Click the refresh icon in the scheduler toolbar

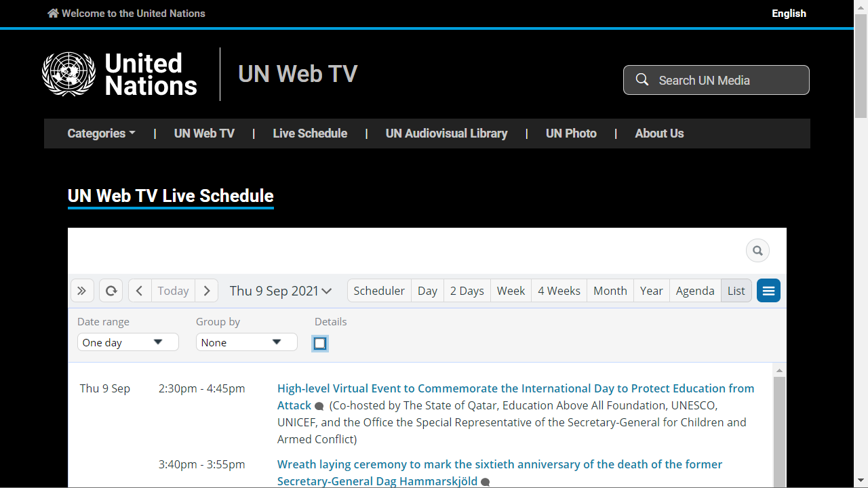tap(111, 290)
